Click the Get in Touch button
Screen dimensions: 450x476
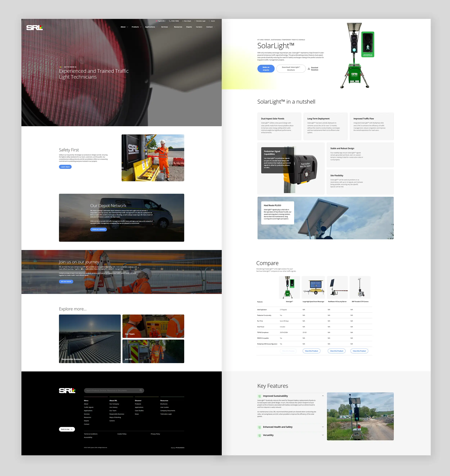point(66,282)
